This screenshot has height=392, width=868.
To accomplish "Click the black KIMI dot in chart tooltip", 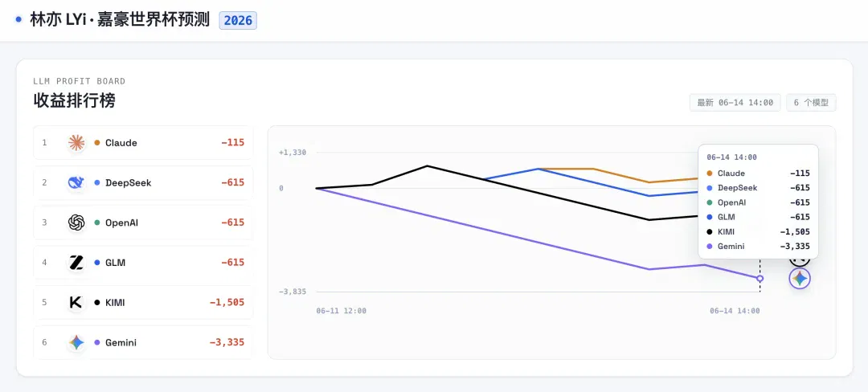I will (710, 231).
